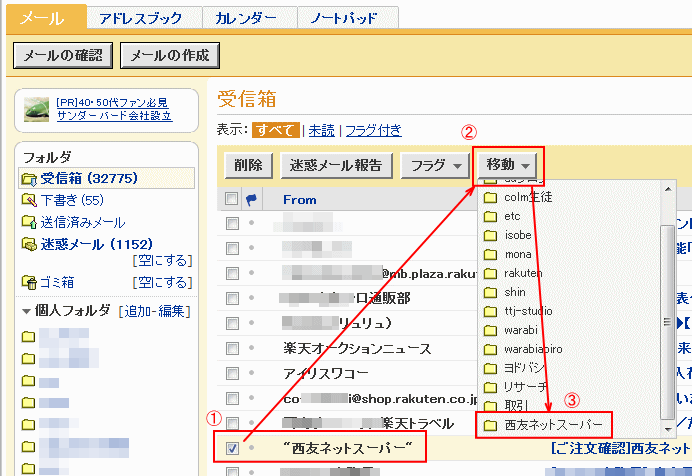Screen dimensions: 692x476
Task: Pick the warabi folder in move list
Action: [x=490, y=330]
